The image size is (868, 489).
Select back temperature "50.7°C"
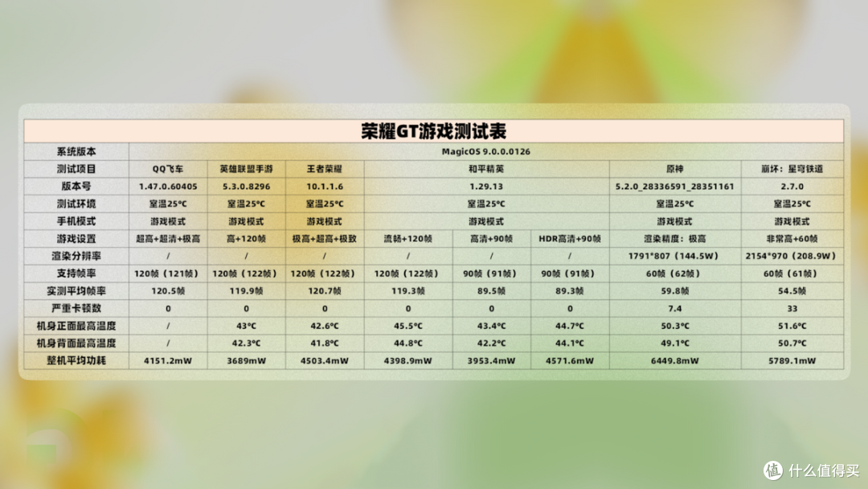792,343
